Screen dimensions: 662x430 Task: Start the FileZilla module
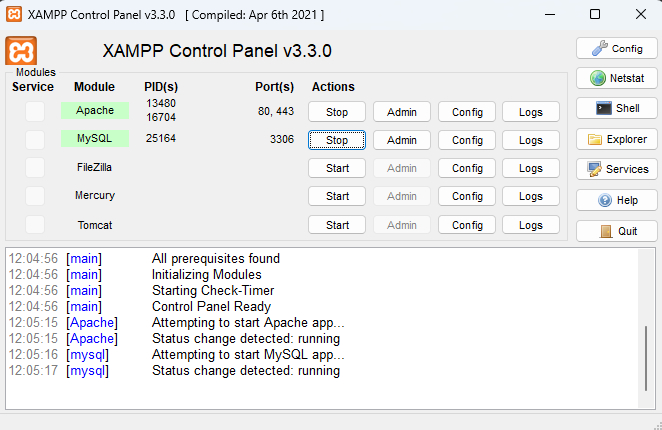(337, 168)
